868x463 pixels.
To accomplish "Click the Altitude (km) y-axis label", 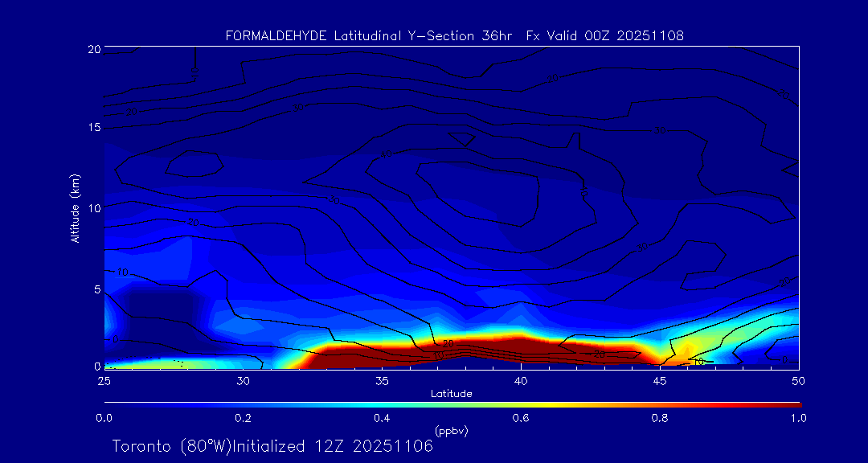I will coord(75,207).
